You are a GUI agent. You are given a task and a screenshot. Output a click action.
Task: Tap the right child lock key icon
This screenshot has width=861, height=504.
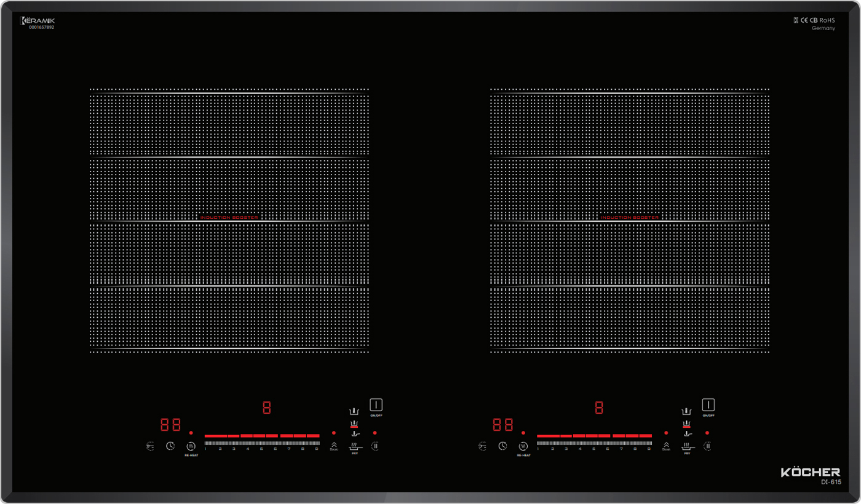[x=482, y=446]
